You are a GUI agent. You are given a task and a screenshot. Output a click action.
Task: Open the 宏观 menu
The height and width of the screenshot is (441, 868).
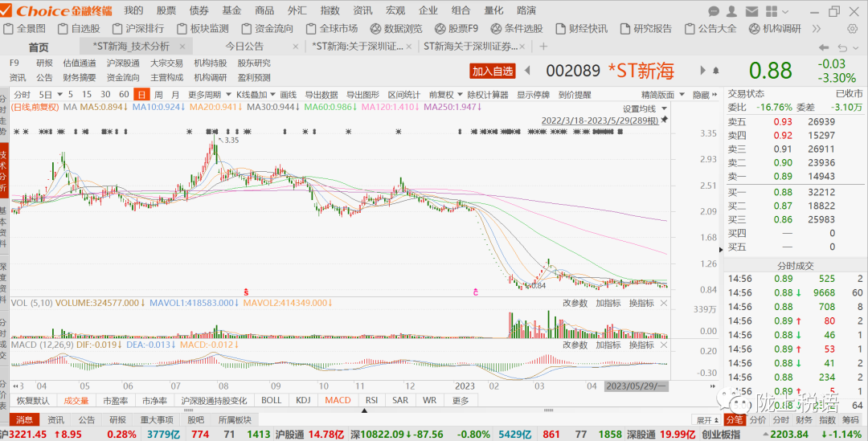[395, 10]
